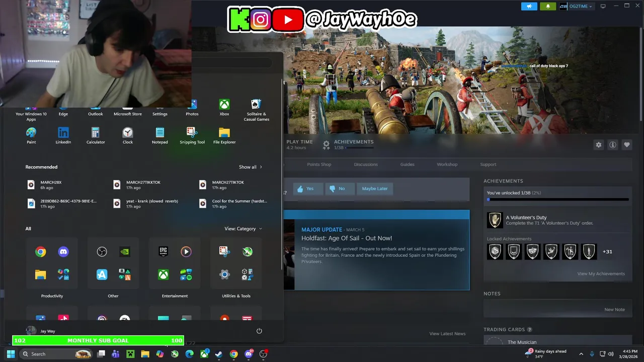Viewport: 644px width, 362px height.
Task: Launch Notepad from Start menu
Action: pyautogui.click(x=160, y=136)
